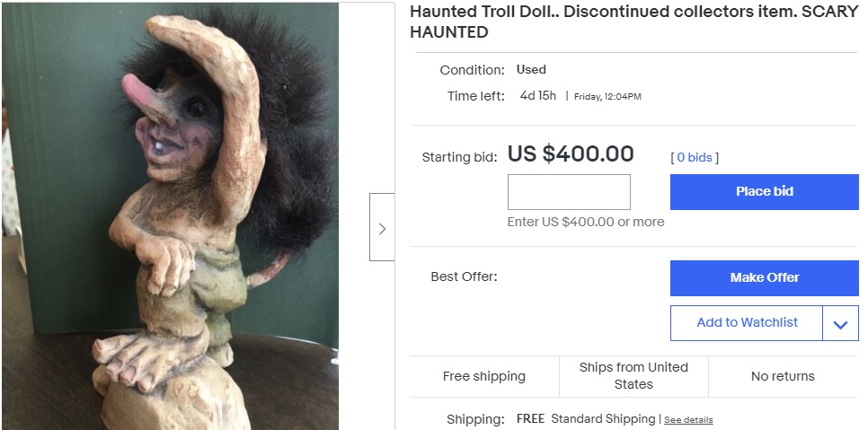Click the Used condition value

pos(531,69)
